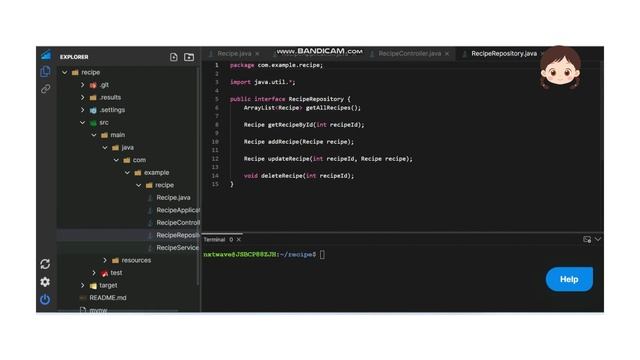Expand the resources folder
640x360 pixels.
(x=105, y=260)
